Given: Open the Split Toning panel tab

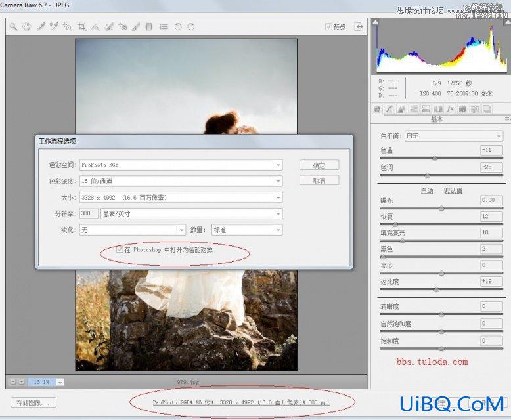Looking at the screenshot, I should tap(426, 109).
